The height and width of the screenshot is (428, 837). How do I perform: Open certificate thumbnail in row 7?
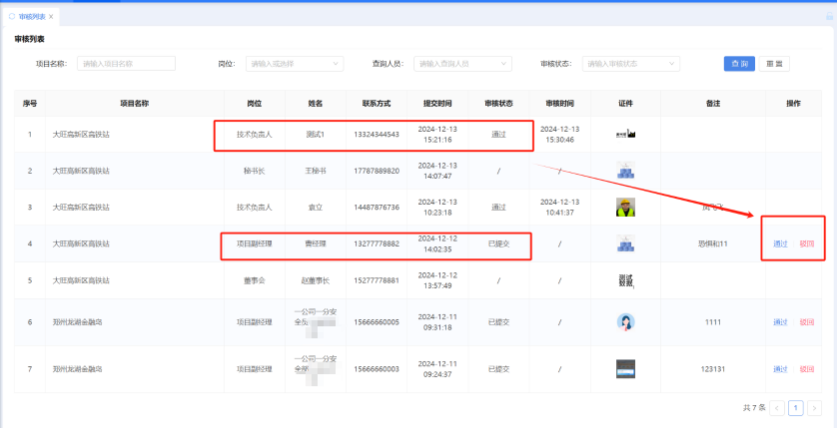[x=626, y=368]
